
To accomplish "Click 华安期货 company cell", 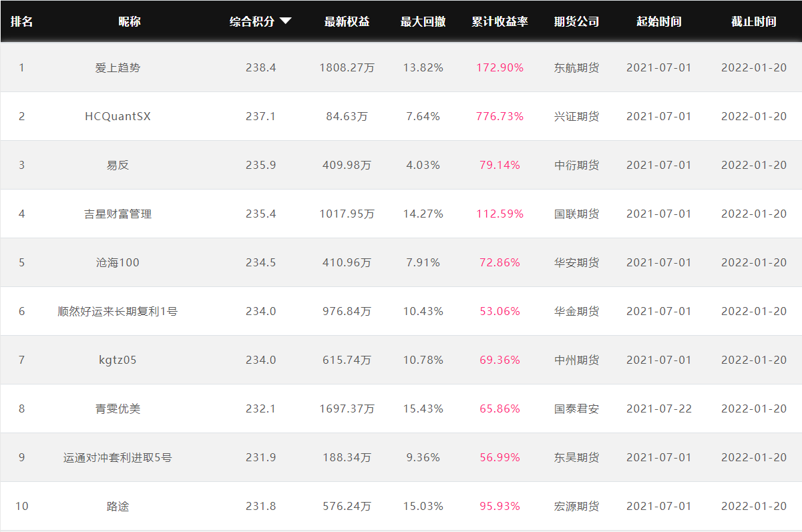I will point(576,262).
